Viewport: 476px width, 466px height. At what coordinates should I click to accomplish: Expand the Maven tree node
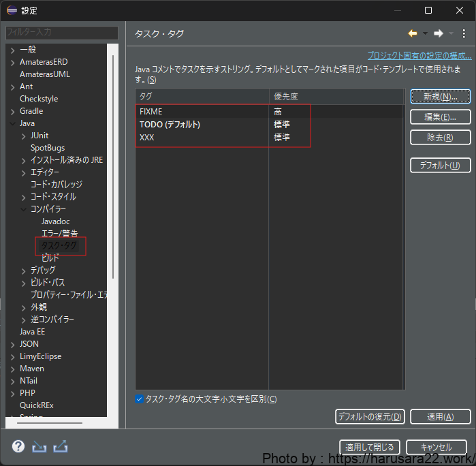[x=12, y=369]
